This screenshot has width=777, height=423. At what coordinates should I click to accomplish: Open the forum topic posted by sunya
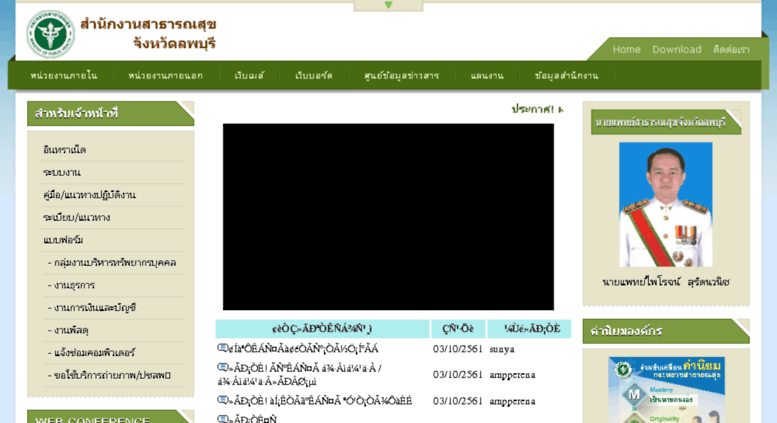pos(302,349)
